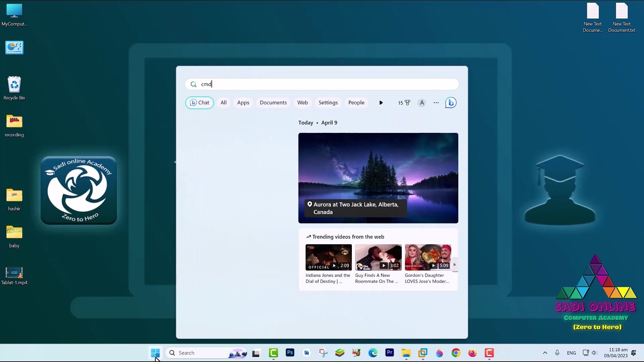The height and width of the screenshot is (362, 644).
Task: Click the cmd search input field
Action: coord(322,84)
